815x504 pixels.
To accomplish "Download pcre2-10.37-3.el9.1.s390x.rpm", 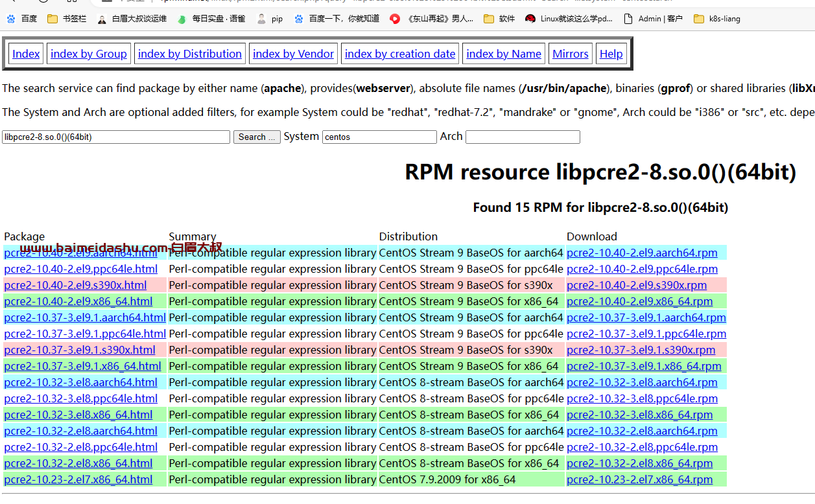I will pyautogui.click(x=641, y=350).
